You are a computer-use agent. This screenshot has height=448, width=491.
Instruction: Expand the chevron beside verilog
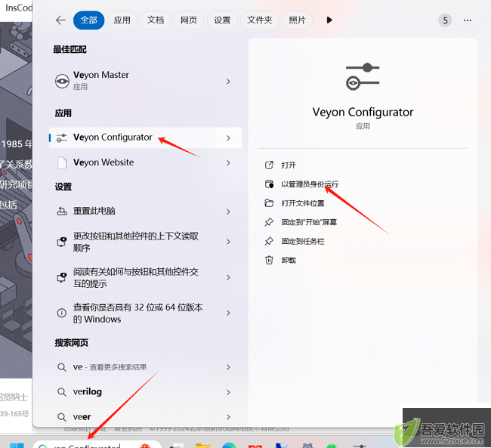point(228,392)
